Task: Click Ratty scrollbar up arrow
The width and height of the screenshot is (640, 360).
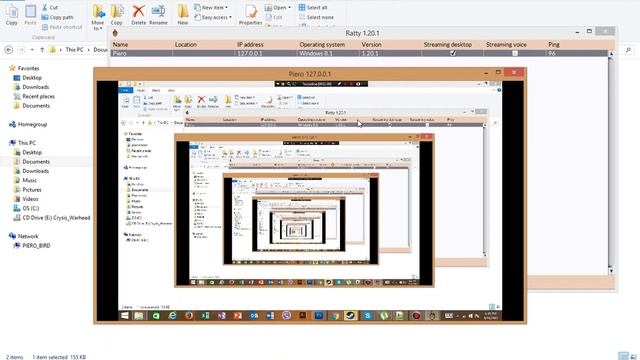Action: [x=611, y=53]
